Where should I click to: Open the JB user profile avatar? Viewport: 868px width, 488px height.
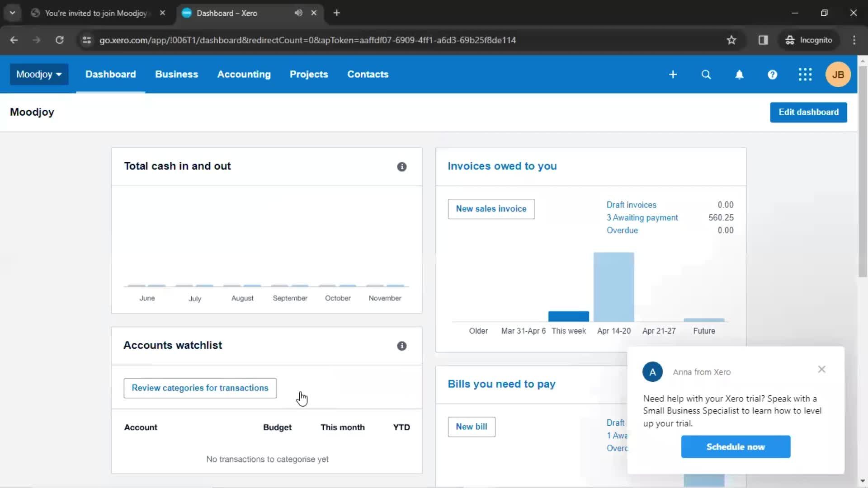838,75
